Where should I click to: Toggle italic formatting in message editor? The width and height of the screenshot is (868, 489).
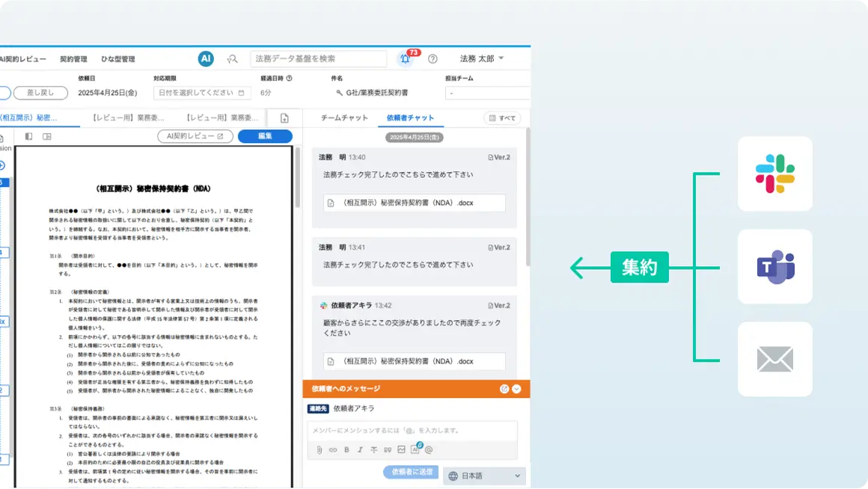[x=360, y=449]
